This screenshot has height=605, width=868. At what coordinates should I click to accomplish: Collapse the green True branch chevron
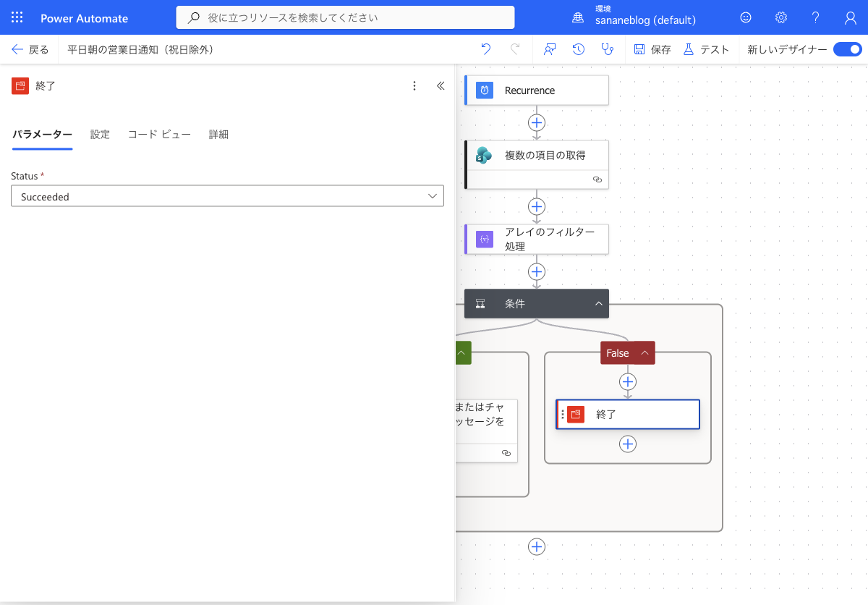(463, 353)
